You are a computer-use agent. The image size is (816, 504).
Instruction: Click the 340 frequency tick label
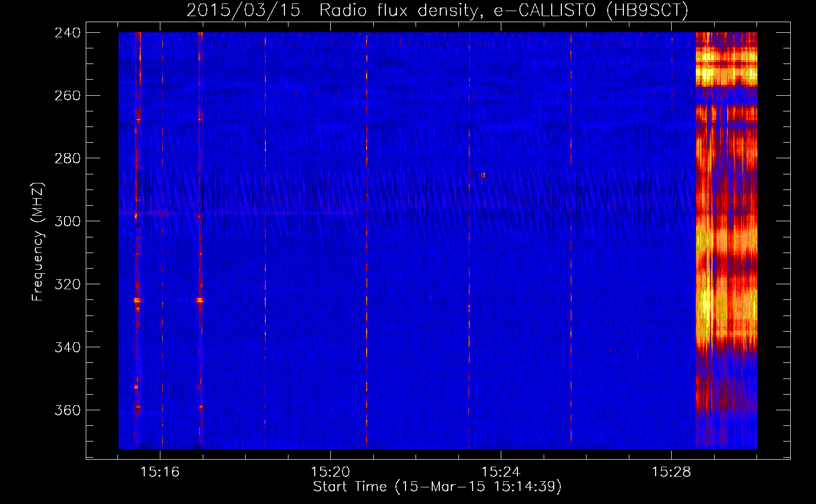click(67, 347)
